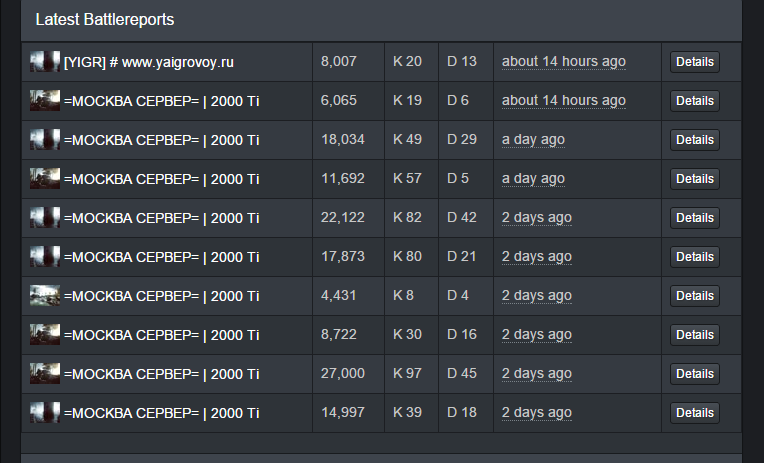Image resolution: width=764 pixels, height=463 pixels.
Task: Click the first "about 14 hours ago" timestamp
Action: pos(563,62)
